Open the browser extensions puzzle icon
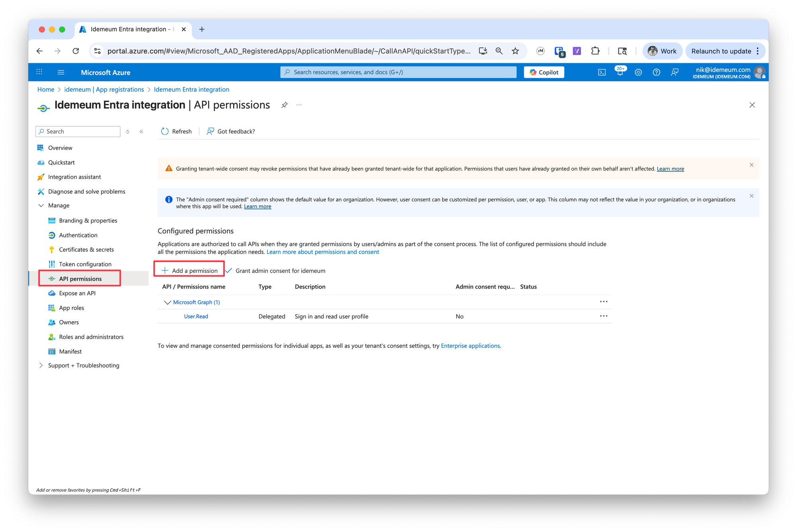The width and height of the screenshot is (797, 532). coord(595,51)
